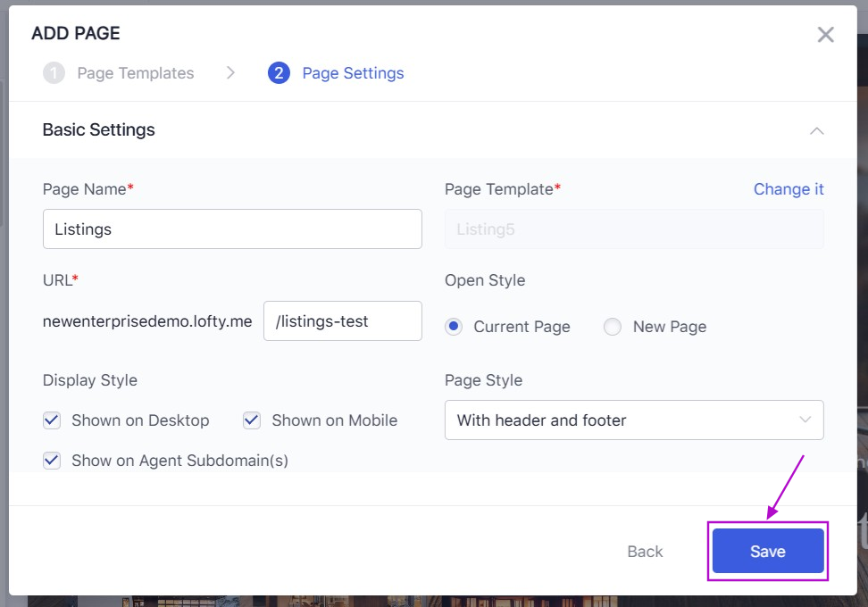Click the step 1 number circle
Screen dimensions: 868x607
[54, 73]
